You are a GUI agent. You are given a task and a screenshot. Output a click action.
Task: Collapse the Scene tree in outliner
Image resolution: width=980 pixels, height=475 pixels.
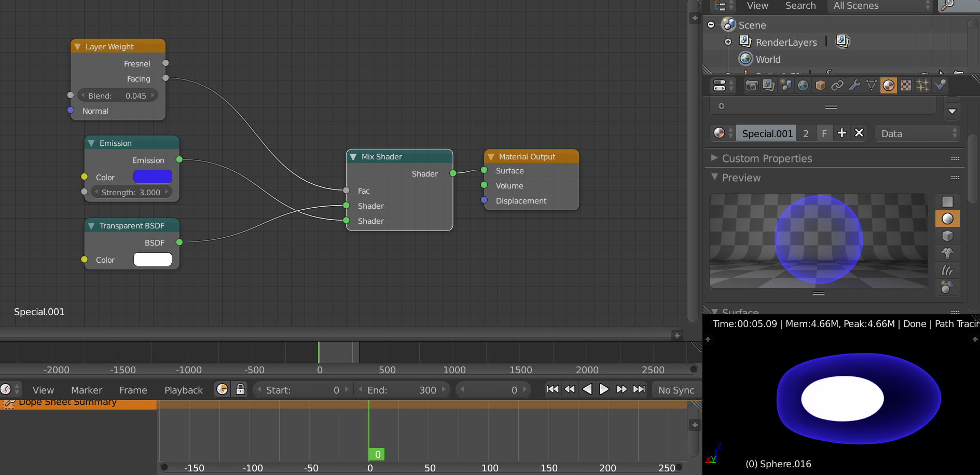(711, 24)
